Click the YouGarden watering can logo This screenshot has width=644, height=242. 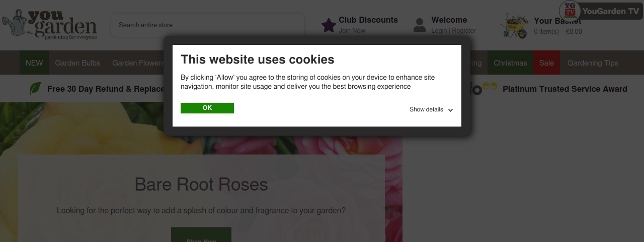[x=49, y=24]
